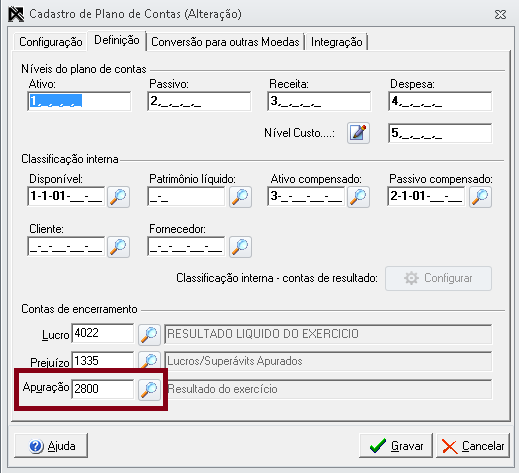Click the Cancelar button
The width and height of the screenshot is (519, 473).
pos(473,446)
